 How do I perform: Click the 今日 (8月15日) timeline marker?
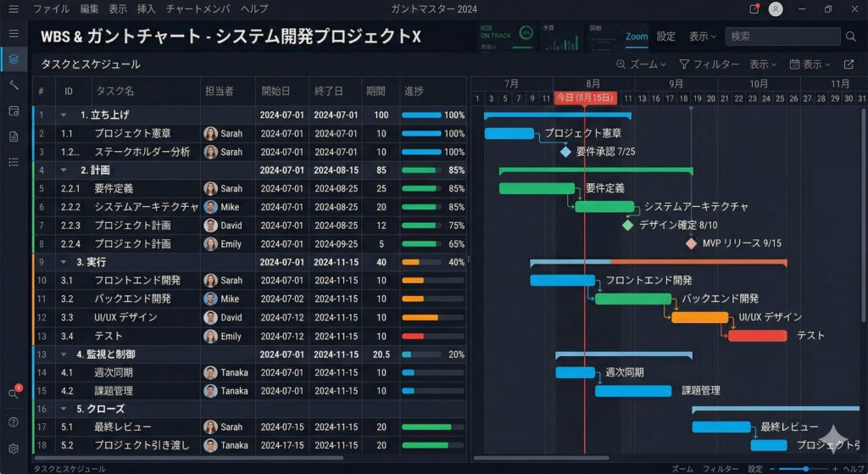coord(585,98)
